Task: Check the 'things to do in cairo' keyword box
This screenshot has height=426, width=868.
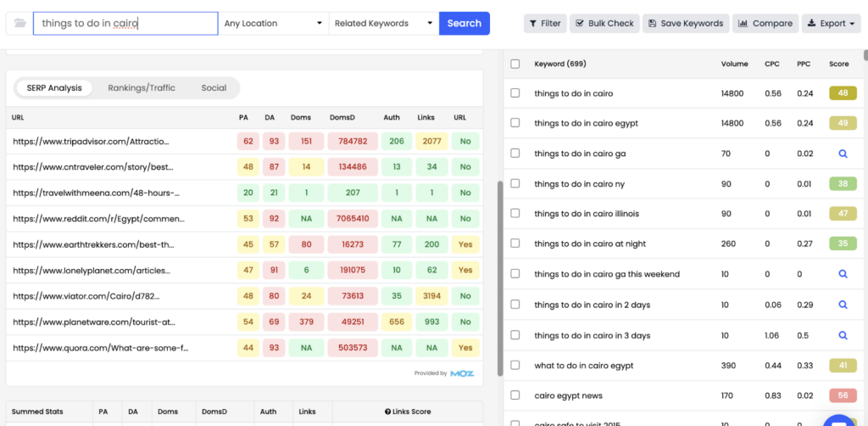Action: [515, 93]
